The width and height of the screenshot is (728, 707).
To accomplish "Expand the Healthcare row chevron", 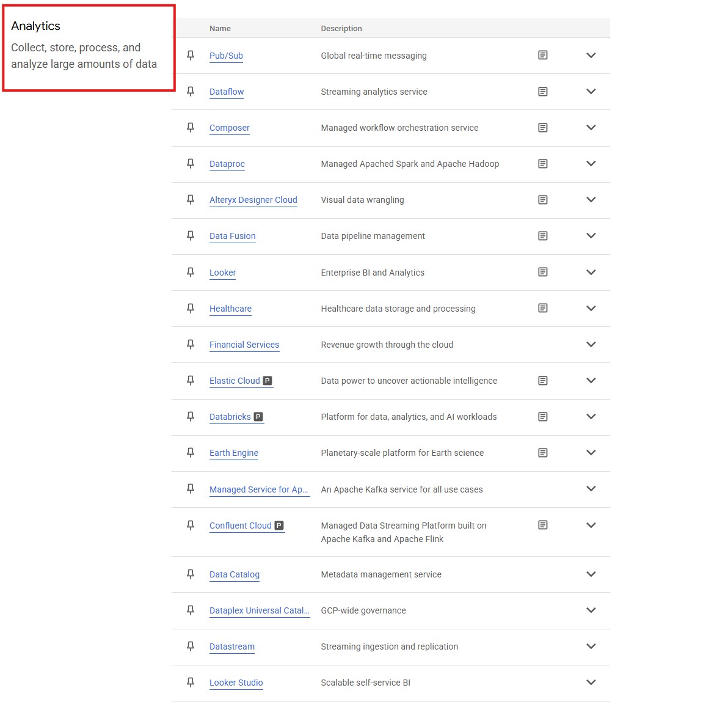I will tap(591, 309).
